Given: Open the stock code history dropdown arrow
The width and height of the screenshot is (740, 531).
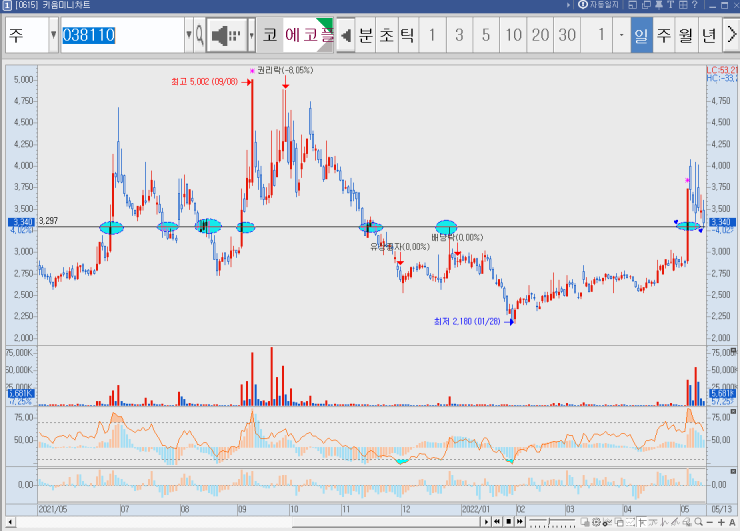Looking at the screenshot, I should [x=189, y=35].
